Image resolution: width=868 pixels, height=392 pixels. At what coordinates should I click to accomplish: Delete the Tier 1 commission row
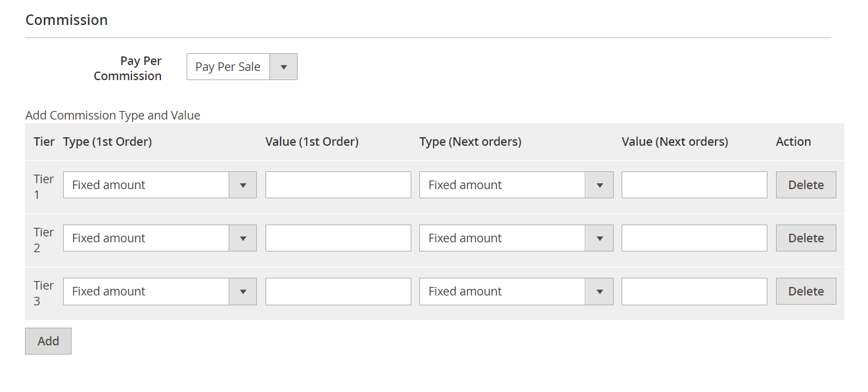(x=806, y=185)
